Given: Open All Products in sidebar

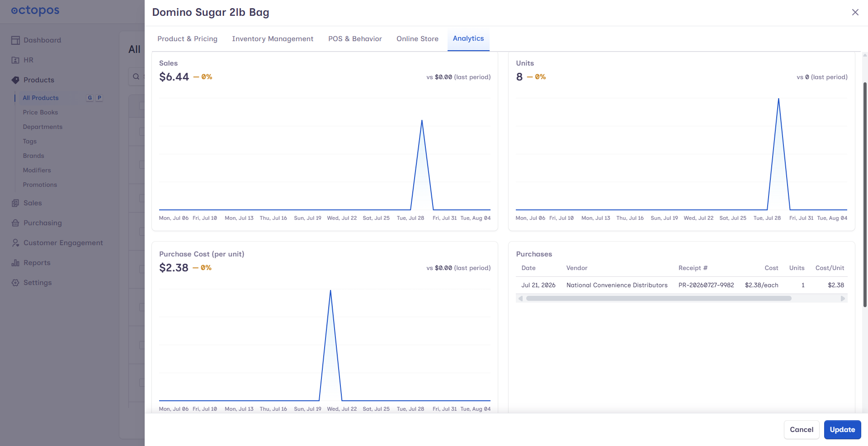Looking at the screenshot, I should click(x=41, y=98).
